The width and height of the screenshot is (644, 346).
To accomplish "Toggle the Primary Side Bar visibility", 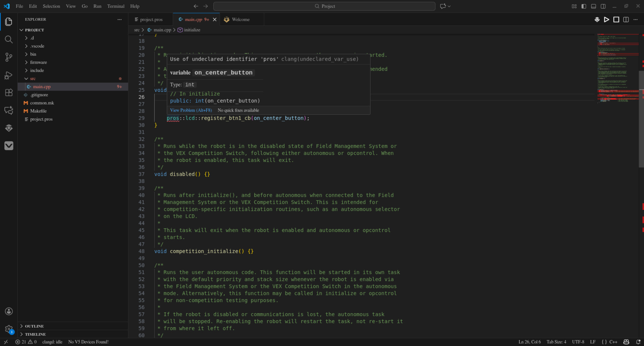I will pos(584,6).
